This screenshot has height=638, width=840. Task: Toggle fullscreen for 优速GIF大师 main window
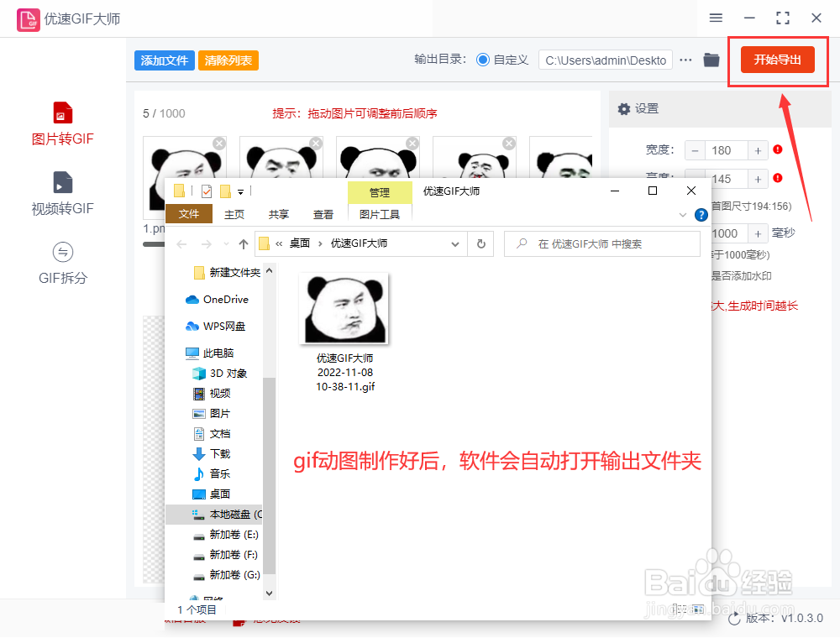point(783,18)
